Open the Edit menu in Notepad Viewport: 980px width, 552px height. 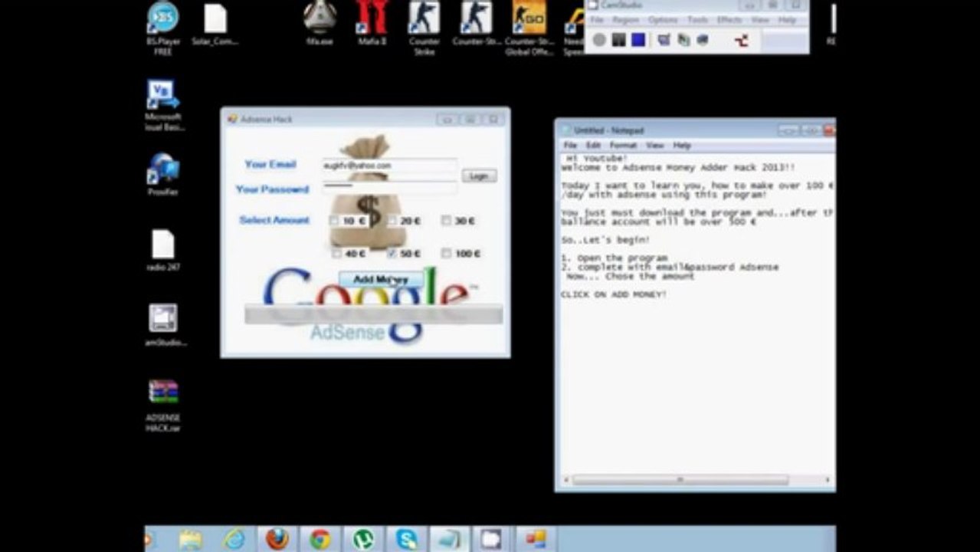click(593, 146)
